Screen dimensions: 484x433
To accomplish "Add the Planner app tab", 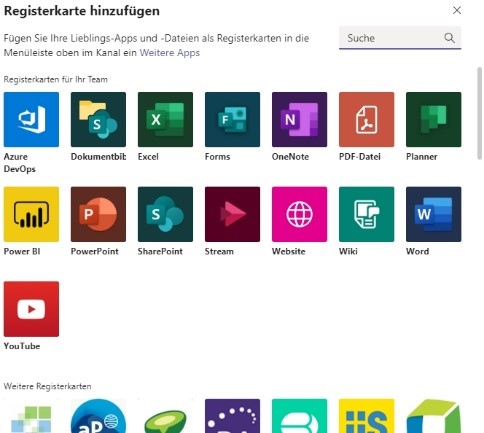I will (433, 119).
